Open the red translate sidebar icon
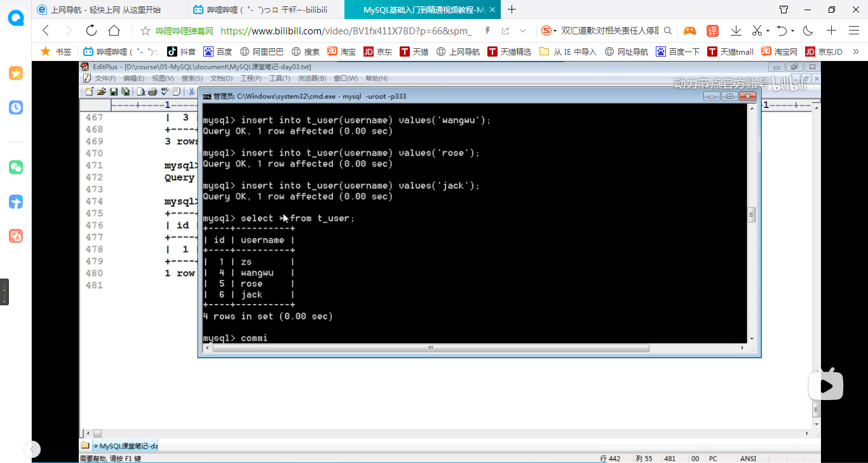The image size is (868, 463). click(x=16, y=236)
